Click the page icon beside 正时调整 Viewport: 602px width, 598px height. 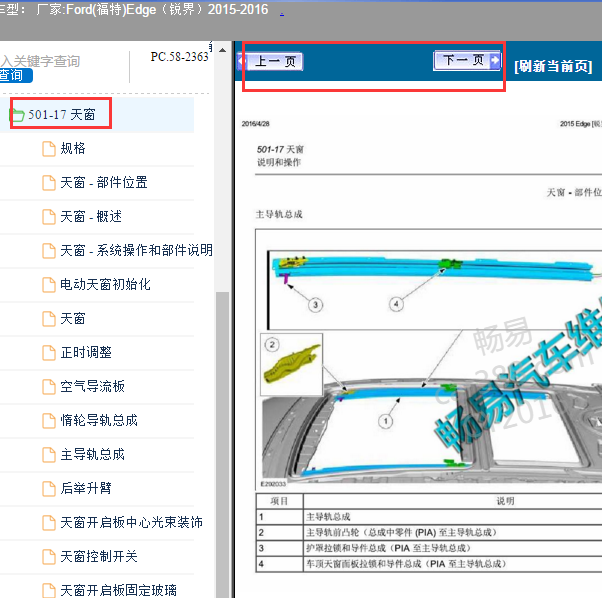pyautogui.click(x=49, y=353)
